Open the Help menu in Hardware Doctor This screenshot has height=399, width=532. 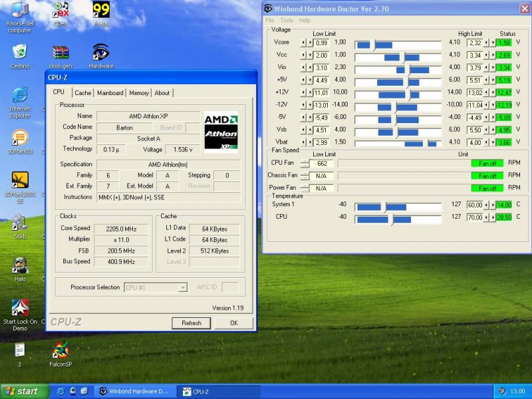tap(305, 21)
